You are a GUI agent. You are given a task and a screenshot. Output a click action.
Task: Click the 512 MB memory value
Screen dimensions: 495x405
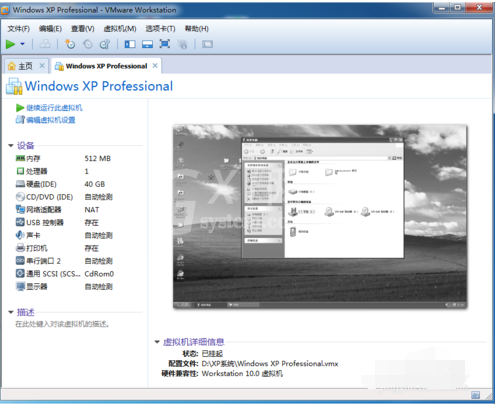click(x=98, y=159)
